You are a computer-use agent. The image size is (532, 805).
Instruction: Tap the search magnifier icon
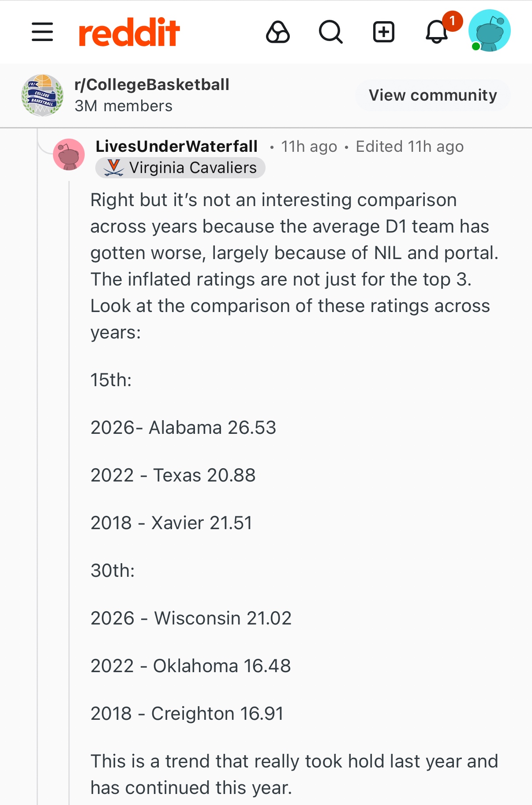coord(330,32)
